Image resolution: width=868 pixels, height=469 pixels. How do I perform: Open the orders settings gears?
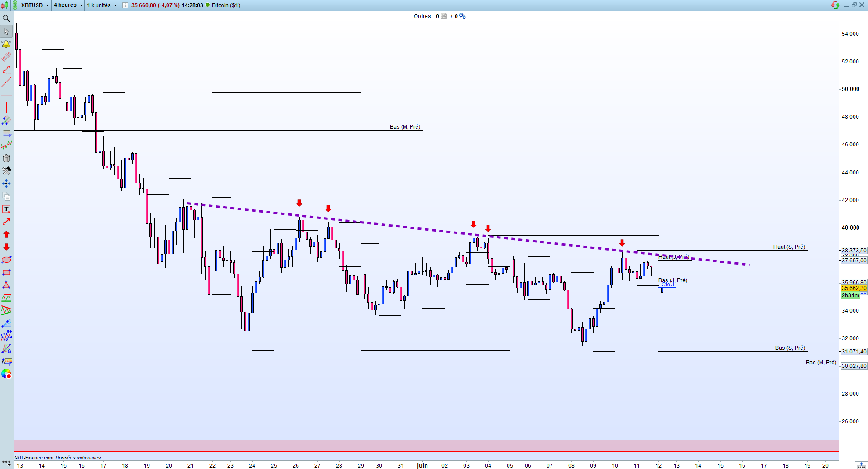point(462,16)
